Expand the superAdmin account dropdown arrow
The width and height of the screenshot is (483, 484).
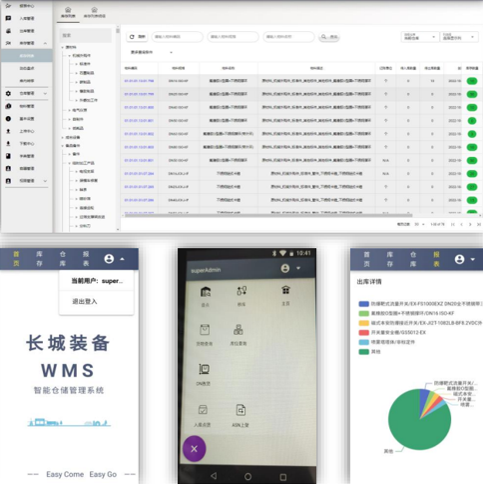tap(298, 268)
